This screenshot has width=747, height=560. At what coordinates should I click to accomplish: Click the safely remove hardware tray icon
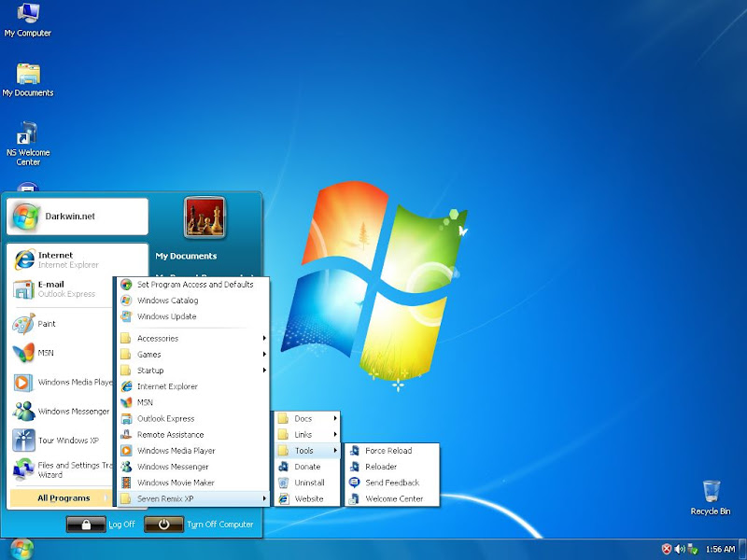(693, 549)
